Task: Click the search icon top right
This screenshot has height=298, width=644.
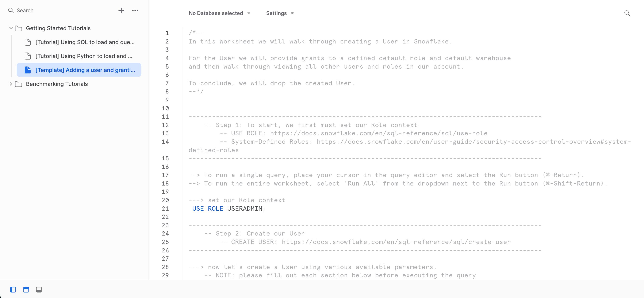Action: [627, 13]
